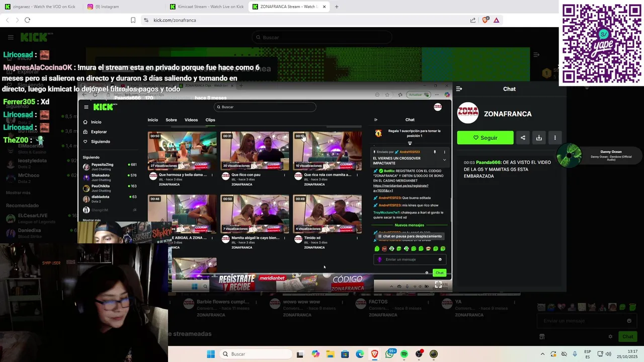Play the 'Que rica rola con mamita' clip thumbnail
Screen dimensions: 644x362
coord(327,151)
